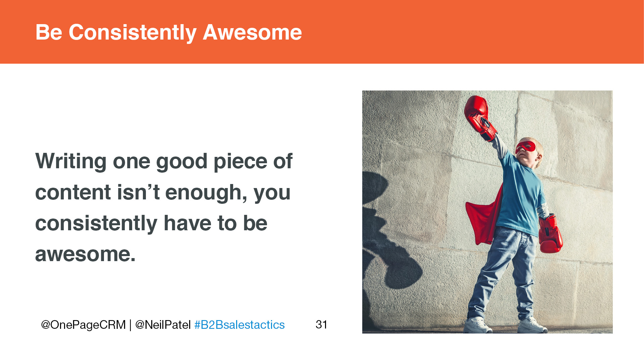The width and height of the screenshot is (644, 362).
Task: Click the vertical bar separator between handles
Action: [130, 325]
